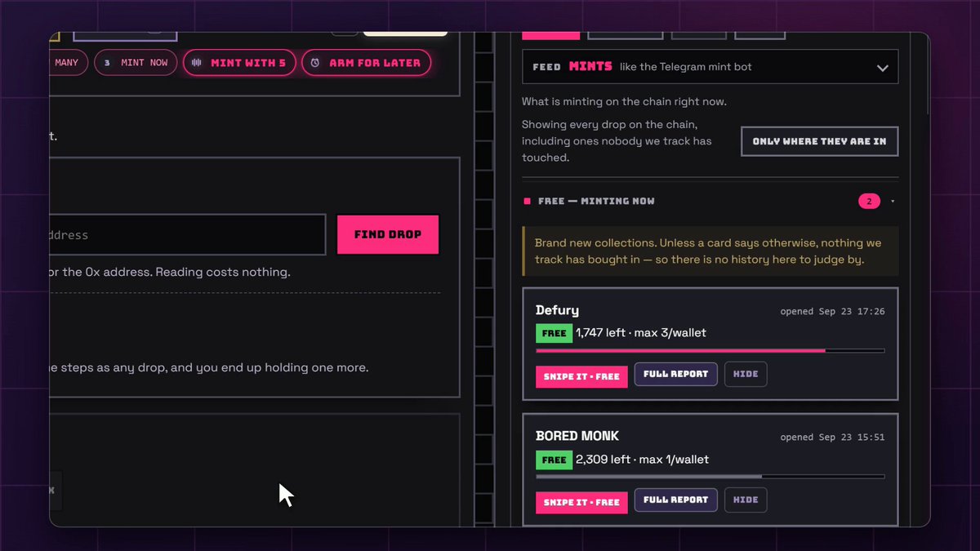Viewport: 980px width, 551px height.
Task: Click the "Reading costs nothing." hint text
Action: [x=223, y=272]
